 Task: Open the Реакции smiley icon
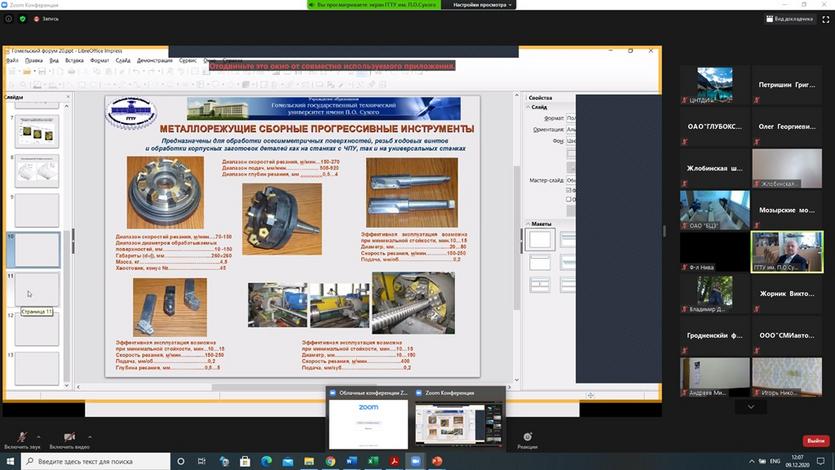click(527, 437)
